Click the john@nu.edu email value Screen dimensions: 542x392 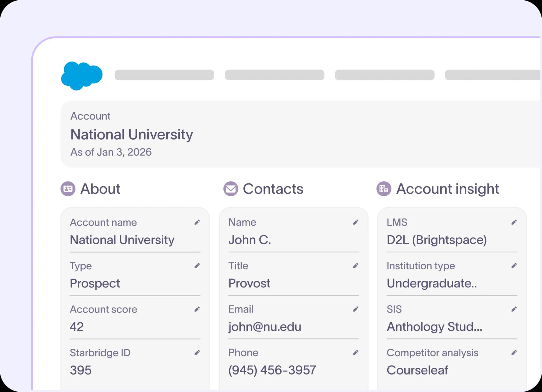265,327
